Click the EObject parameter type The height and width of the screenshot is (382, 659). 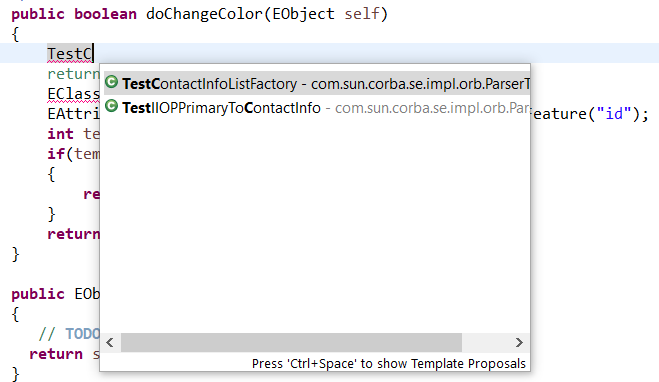(x=303, y=14)
